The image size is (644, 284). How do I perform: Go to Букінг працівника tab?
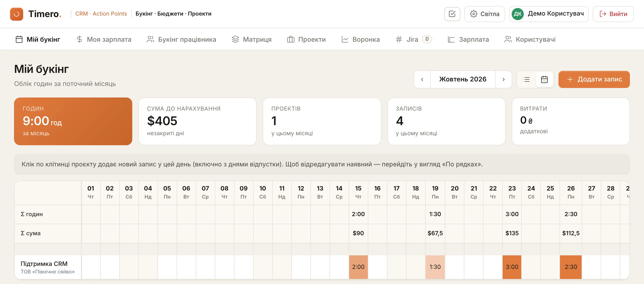[181, 39]
